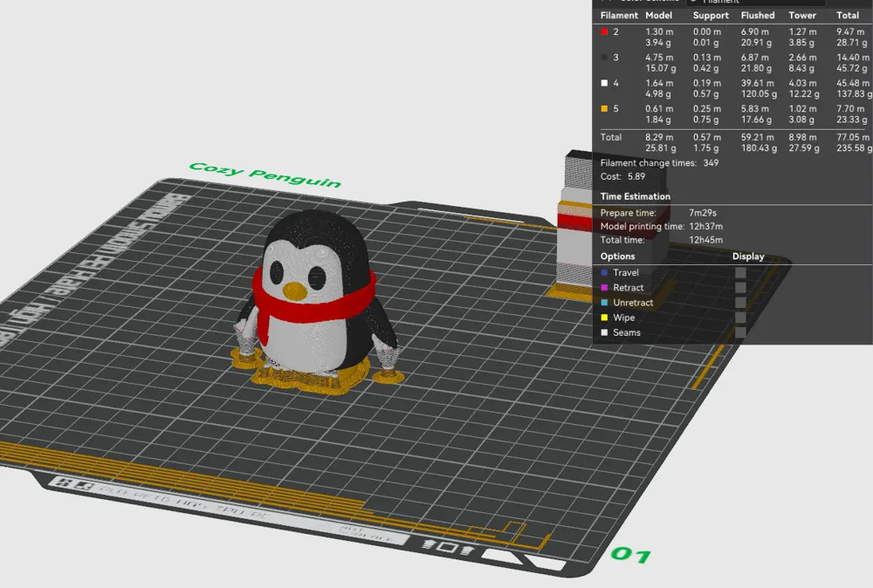Click filament 4 flushed length 39.61 m
Viewport: 873px width, 588px height.
click(x=758, y=83)
